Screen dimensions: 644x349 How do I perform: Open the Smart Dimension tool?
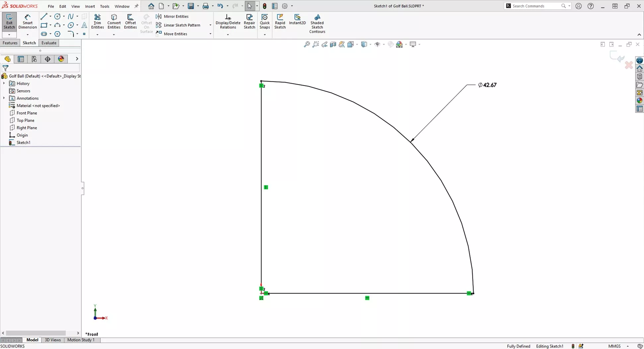(28, 21)
